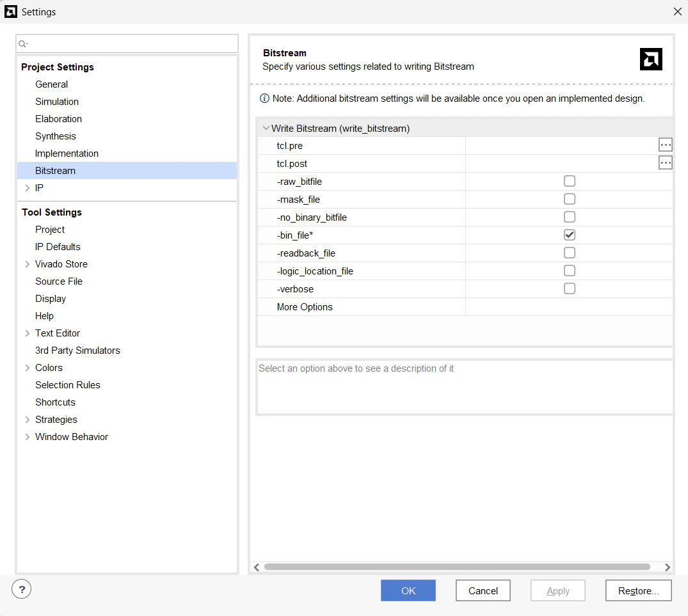Open the help question mark icon
The image size is (688, 616).
[21, 588]
